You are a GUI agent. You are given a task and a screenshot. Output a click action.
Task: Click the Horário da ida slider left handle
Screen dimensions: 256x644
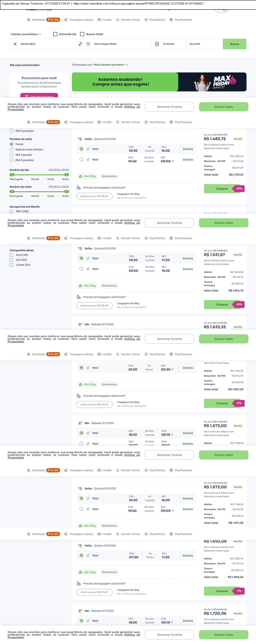(12, 175)
